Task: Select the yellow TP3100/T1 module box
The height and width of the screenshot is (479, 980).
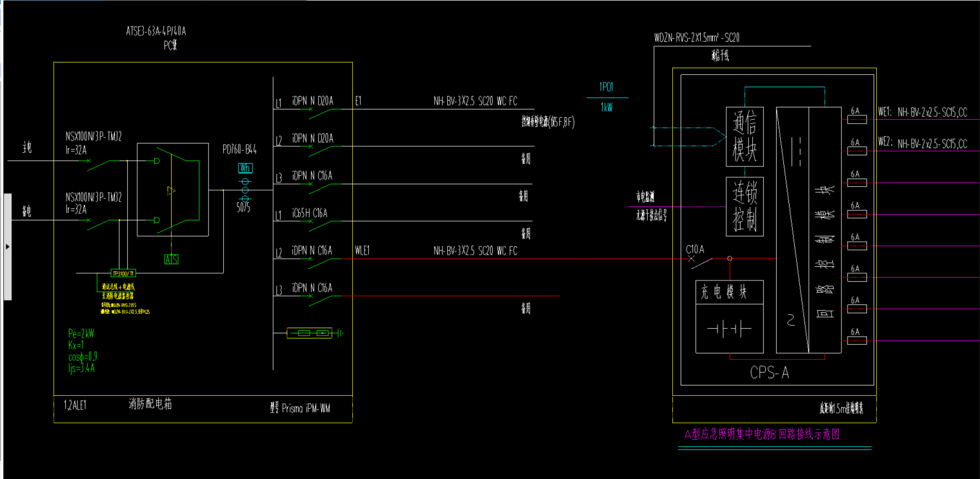Action: point(124,273)
